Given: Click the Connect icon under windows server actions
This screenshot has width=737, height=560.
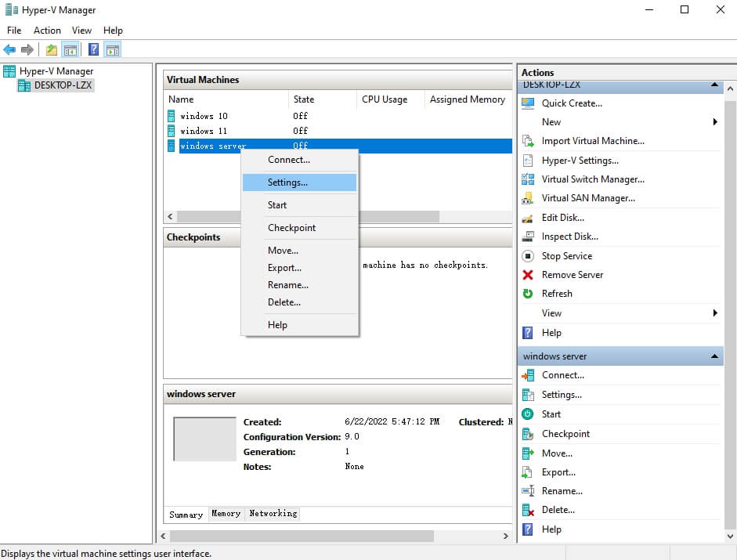Looking at the screenshot, I should tap(528, 375).
